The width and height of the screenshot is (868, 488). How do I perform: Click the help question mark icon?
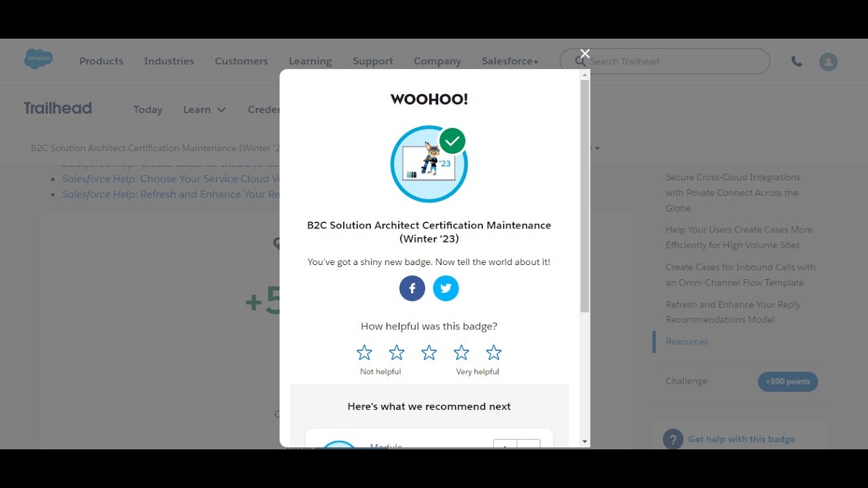click(x=673, y=439)
